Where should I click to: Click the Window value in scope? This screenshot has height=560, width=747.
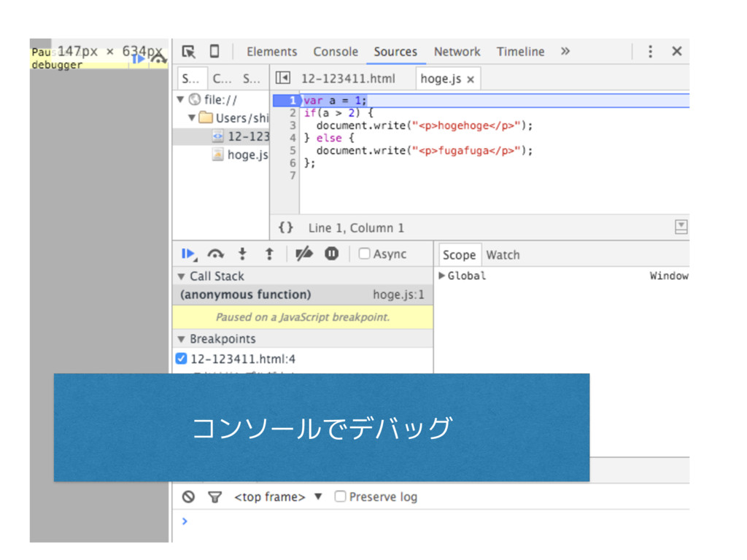pyautogui.click(x=669, y=276)
